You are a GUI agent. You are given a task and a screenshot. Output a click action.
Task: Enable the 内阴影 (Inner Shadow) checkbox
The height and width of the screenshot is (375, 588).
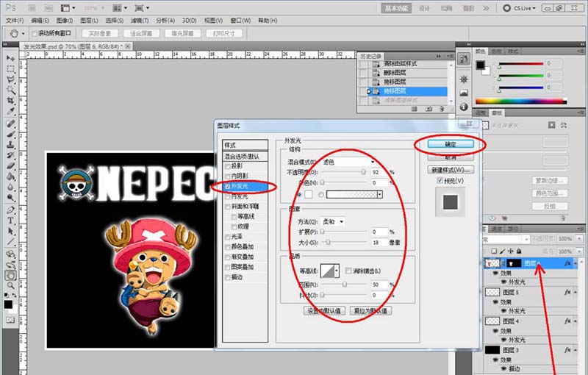[228, 176]
